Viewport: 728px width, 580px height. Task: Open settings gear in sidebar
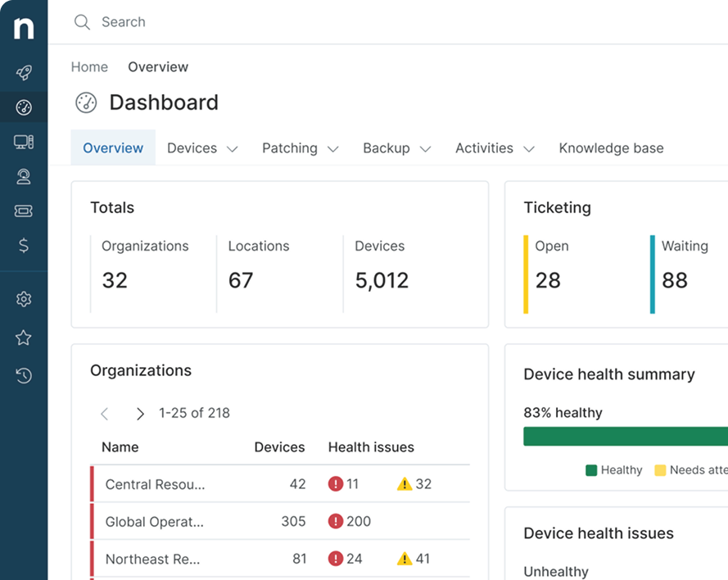click(x=24, y=300)
